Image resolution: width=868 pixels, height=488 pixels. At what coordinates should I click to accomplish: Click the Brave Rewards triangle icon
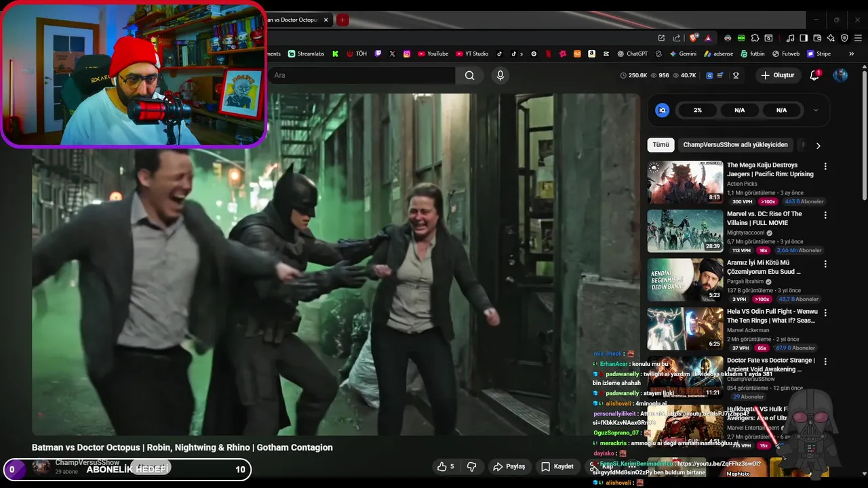pos(708,38)
